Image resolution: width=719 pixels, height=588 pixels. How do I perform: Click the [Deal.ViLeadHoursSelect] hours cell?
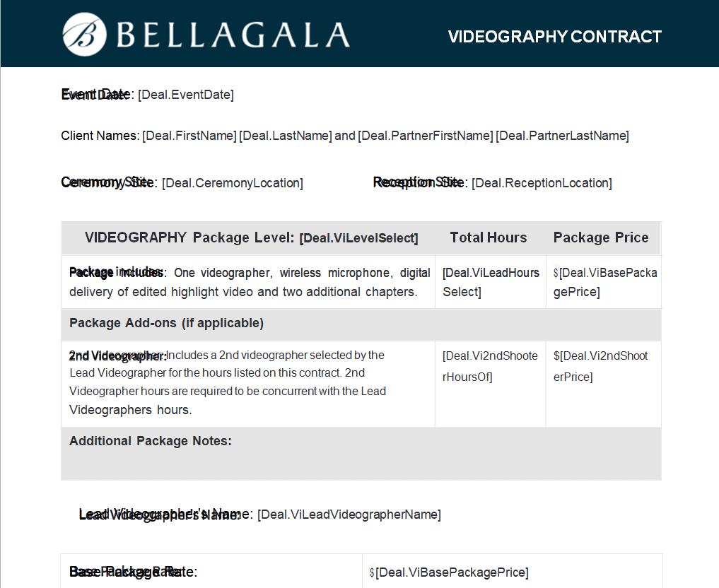point(490,282)
